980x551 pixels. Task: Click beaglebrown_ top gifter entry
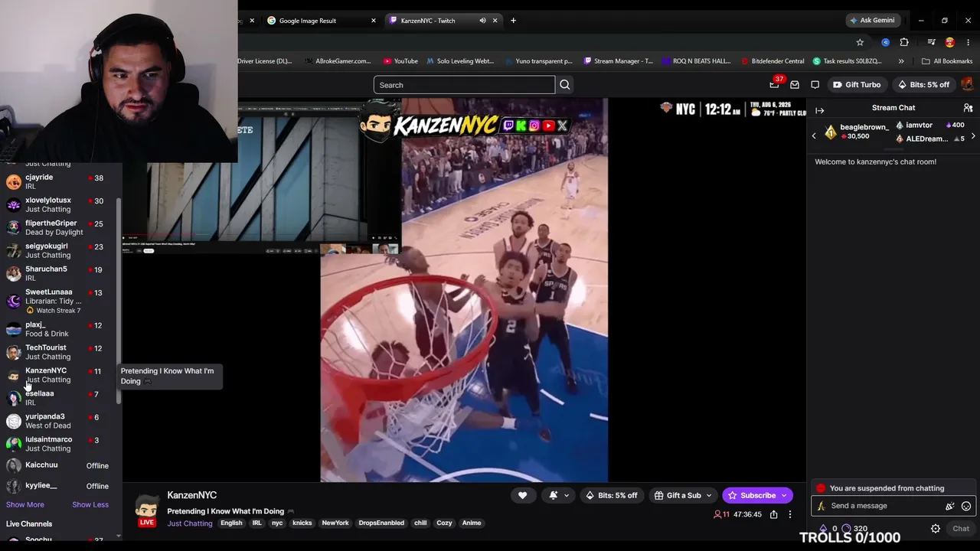[856, 132]
